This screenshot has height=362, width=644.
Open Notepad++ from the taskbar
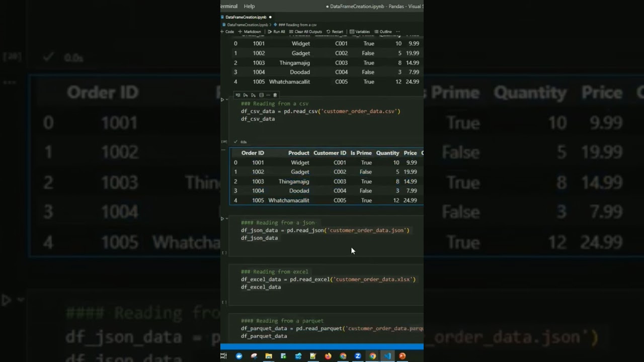pyautogui.click(x=313, y=356)
